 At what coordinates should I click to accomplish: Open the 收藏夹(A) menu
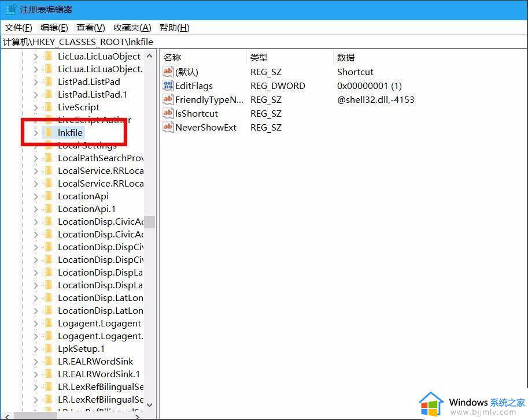point(132,28)
